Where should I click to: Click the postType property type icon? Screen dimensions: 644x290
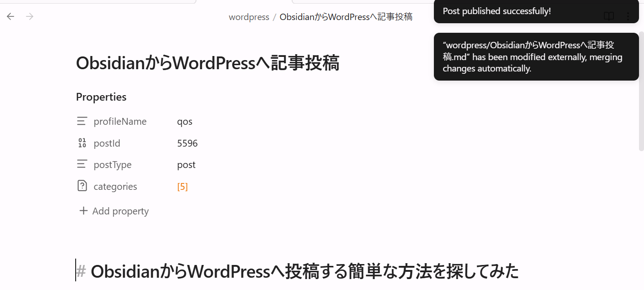pyautogui.click(x=82, y=165)
